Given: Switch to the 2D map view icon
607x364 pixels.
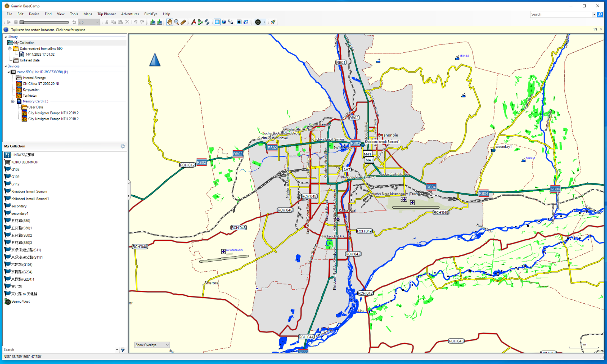Looking at the screenshot, I should (x=217, y=22).
